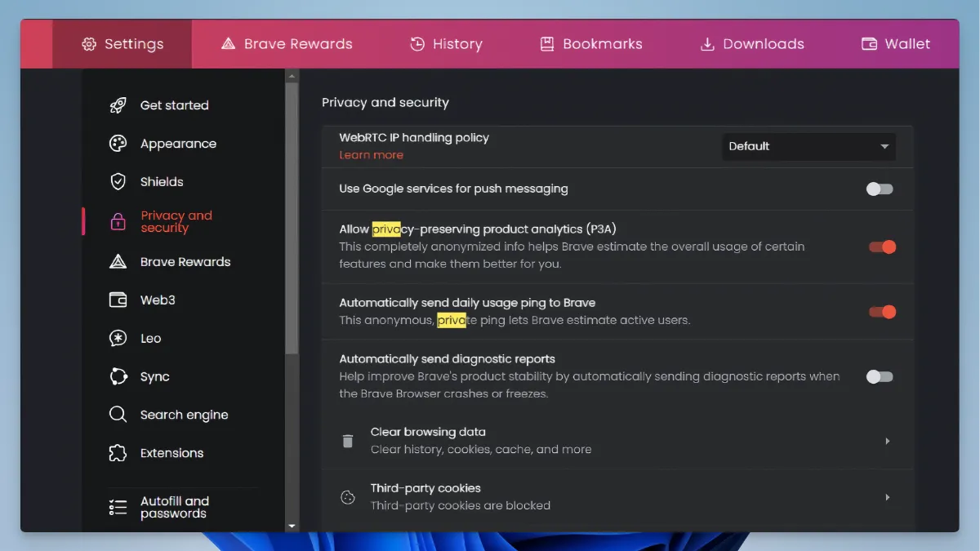Click the puzzle-piece Extensions icon

click(x=118, y=453)
